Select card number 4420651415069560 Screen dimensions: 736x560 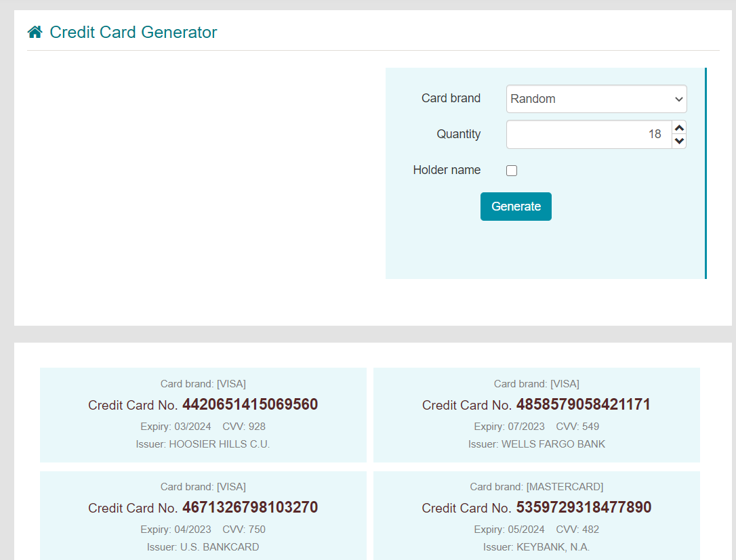250,404
